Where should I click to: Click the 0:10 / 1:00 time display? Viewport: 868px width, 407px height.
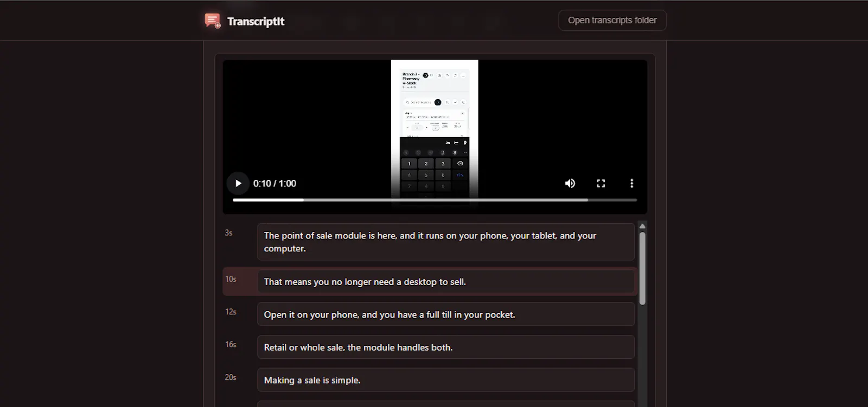tap(275, 183)
